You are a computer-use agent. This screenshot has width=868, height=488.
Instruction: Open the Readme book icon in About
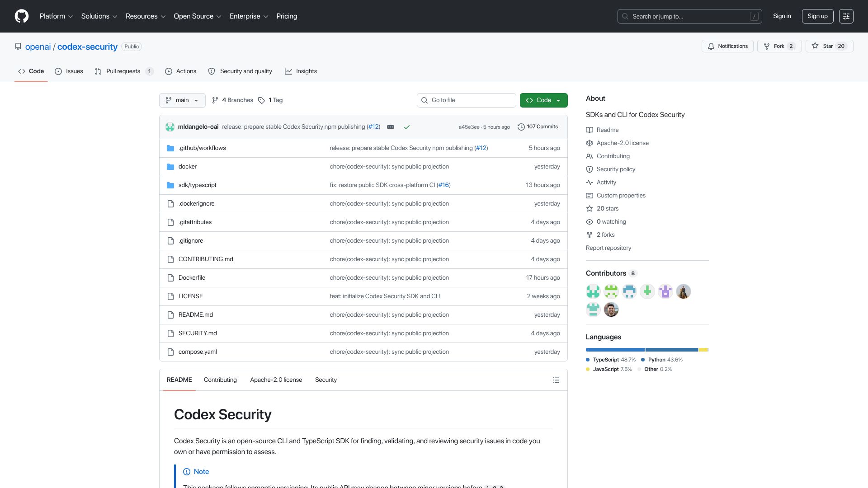click(590, 130)
